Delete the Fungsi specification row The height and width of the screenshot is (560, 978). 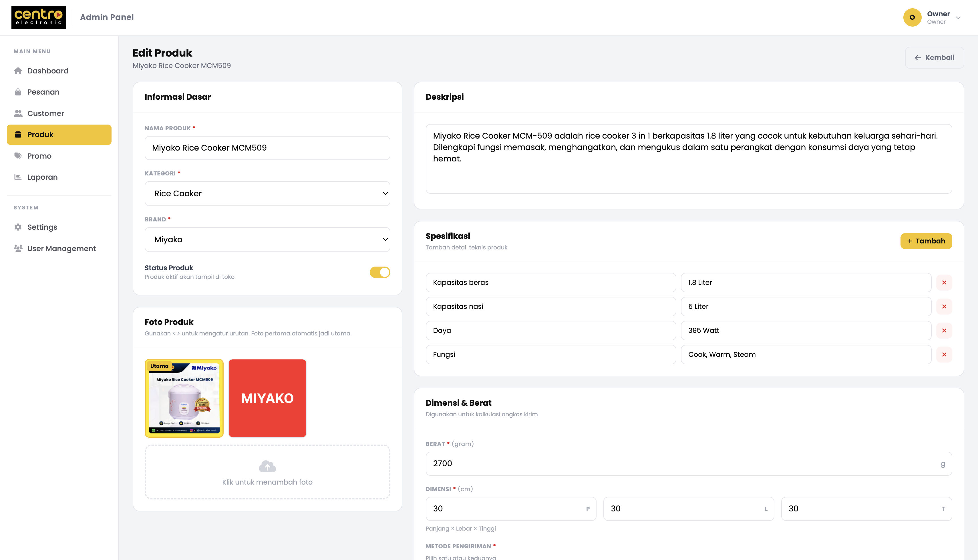pyautogui.click(x=944, y=355)
